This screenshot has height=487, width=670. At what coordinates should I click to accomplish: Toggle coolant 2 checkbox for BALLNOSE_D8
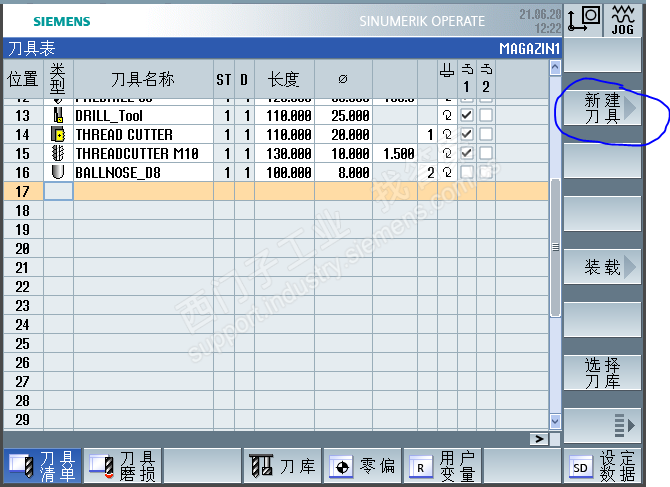(x=486, y=172)
